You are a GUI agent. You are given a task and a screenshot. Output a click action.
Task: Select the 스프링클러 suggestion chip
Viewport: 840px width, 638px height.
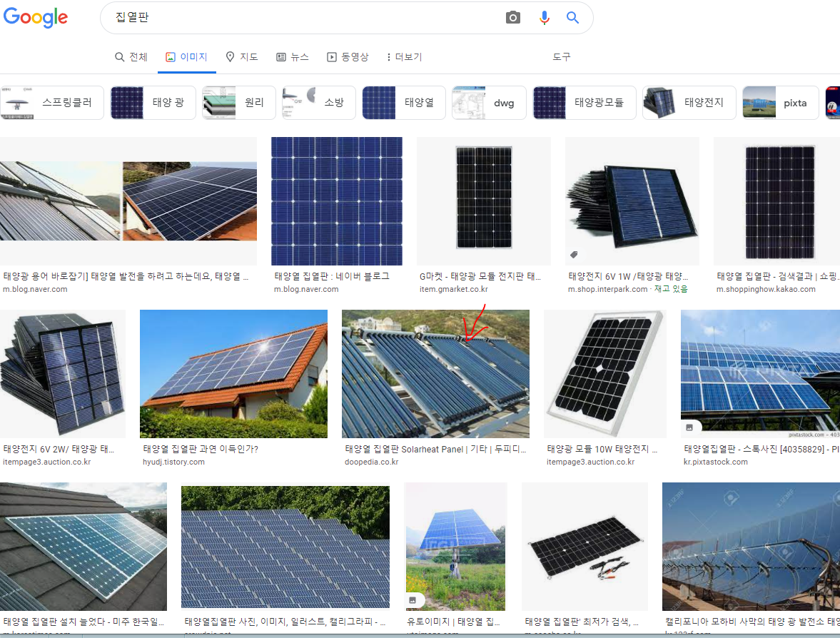pyautogui.click(x=52, y=102)
